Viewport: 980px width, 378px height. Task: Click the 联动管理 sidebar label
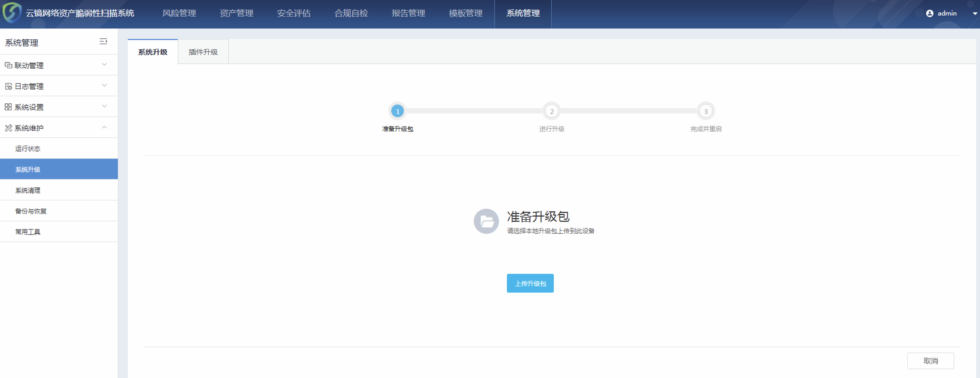tap(29, 65)
